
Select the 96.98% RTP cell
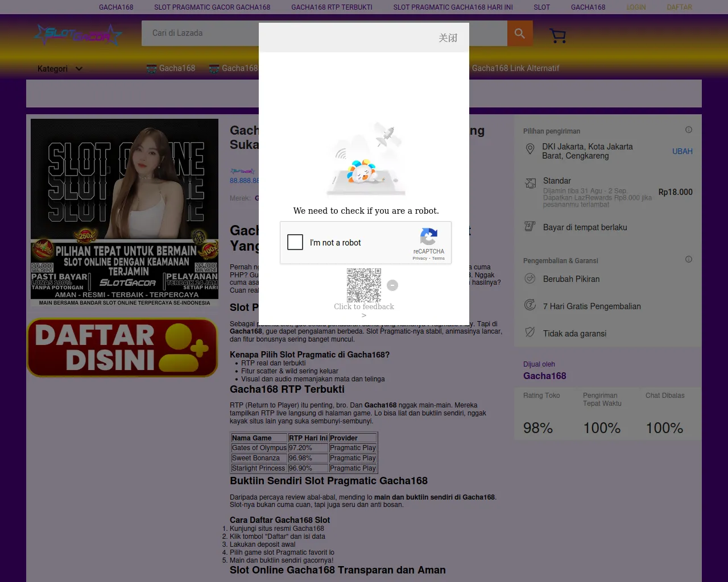[308, 458]
